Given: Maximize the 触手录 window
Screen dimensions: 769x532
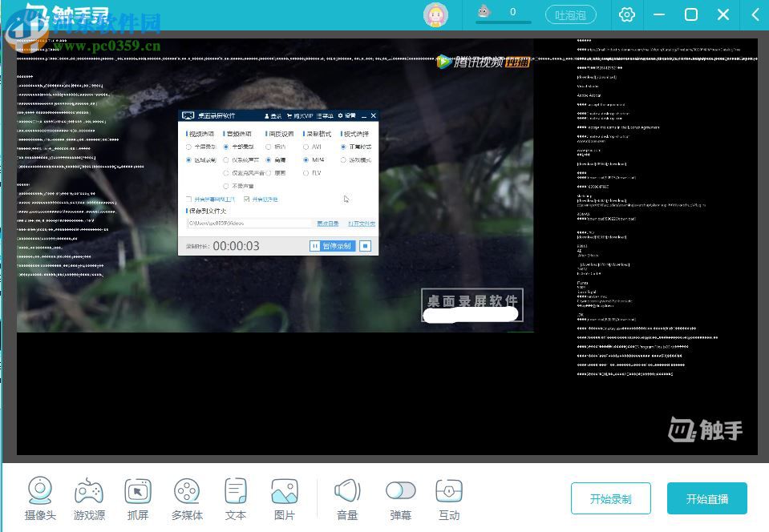Looking at the screenshot, I should [x=691, y=14].
